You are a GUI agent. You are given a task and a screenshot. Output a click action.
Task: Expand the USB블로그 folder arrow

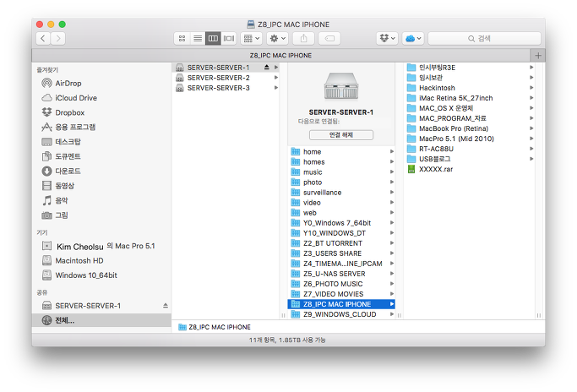pos(531,159)
